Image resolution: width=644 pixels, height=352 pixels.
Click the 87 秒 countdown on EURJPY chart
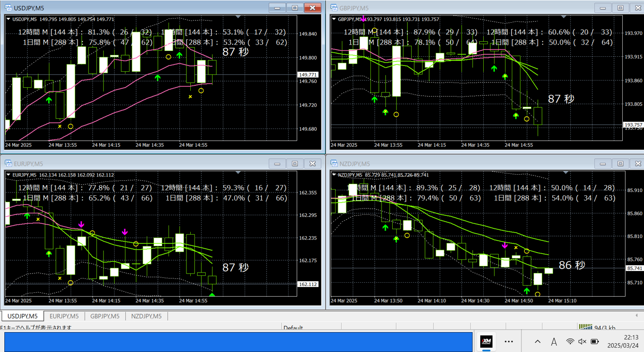[x=235, y=267]
